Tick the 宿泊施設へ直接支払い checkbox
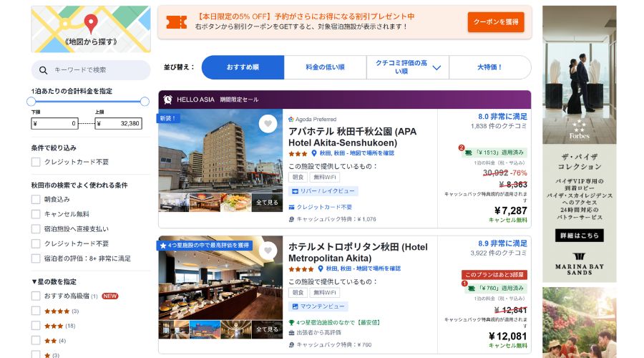644x358 pixels. coord(36,229)
